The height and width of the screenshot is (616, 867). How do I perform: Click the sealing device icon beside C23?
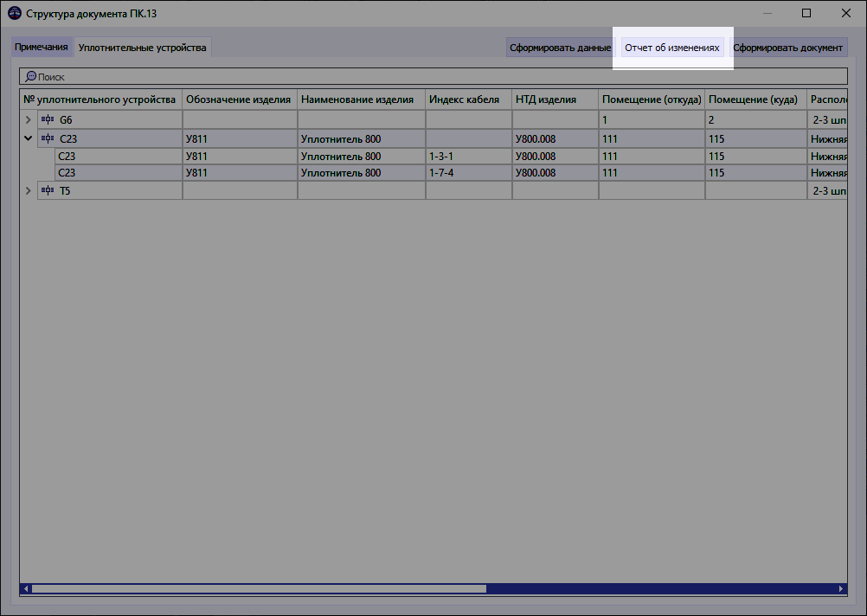pos(48,138)
